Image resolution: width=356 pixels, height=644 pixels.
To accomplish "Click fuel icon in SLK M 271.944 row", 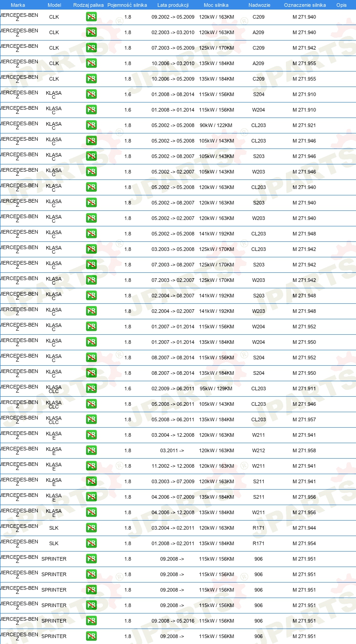I will (91, 528).
